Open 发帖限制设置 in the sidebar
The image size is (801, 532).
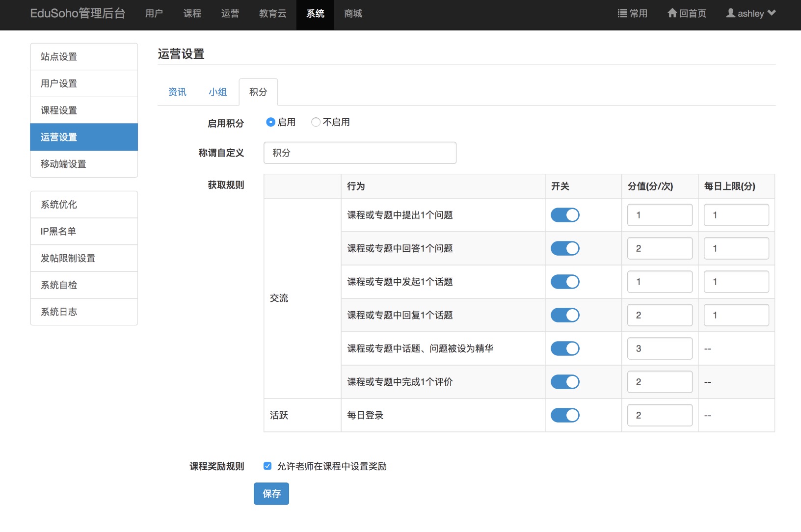click(84, 258)
